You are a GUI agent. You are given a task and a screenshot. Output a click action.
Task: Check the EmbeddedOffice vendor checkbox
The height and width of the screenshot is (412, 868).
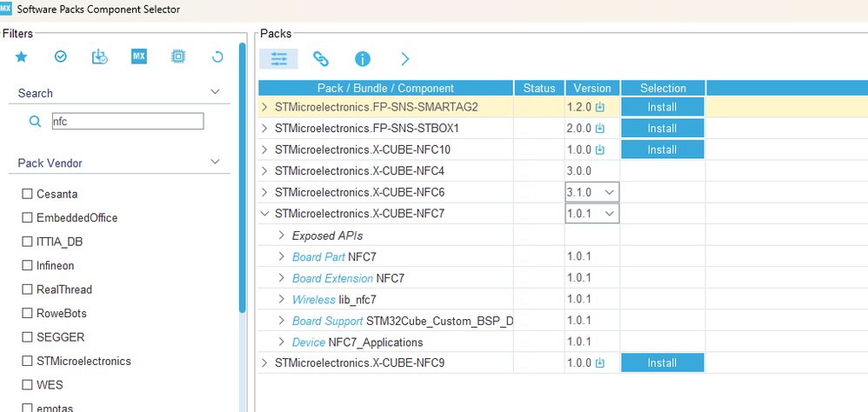click(27, 218)
